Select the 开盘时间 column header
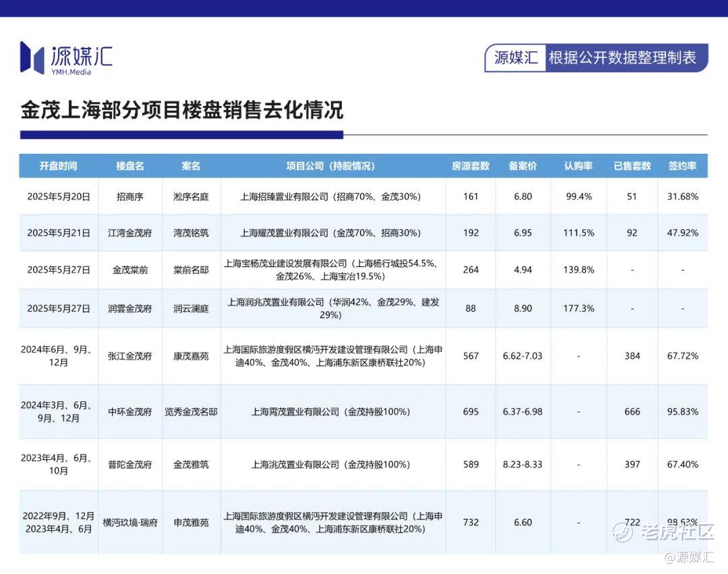Viewport: 728px width, 574px height. (58, 166)
